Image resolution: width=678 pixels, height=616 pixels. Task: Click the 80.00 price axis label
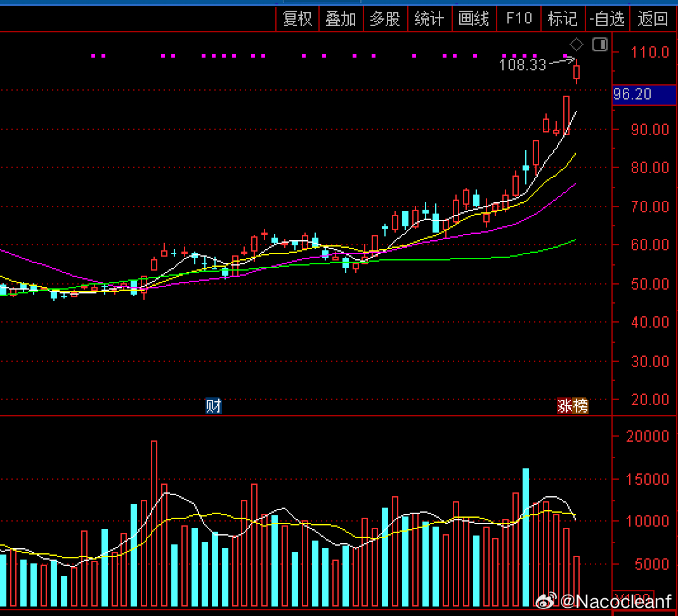(x=650, y=167)
